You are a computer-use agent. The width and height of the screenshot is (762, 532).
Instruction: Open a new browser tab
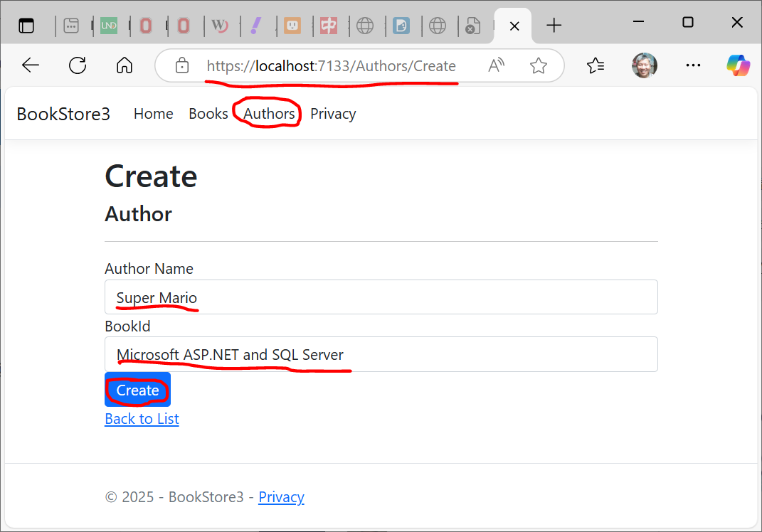click(x=554, y=26)
